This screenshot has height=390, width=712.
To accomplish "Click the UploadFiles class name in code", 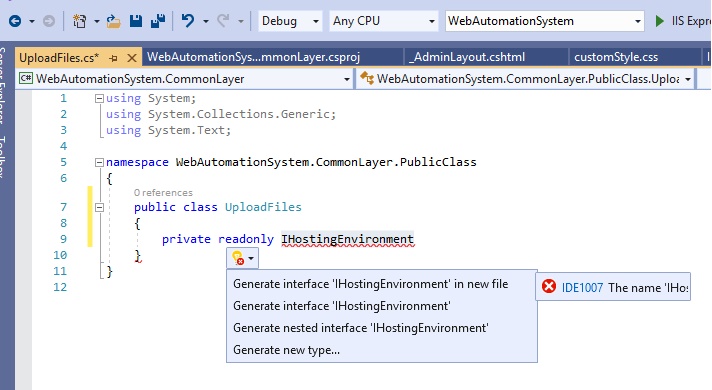I will point(263,207).
